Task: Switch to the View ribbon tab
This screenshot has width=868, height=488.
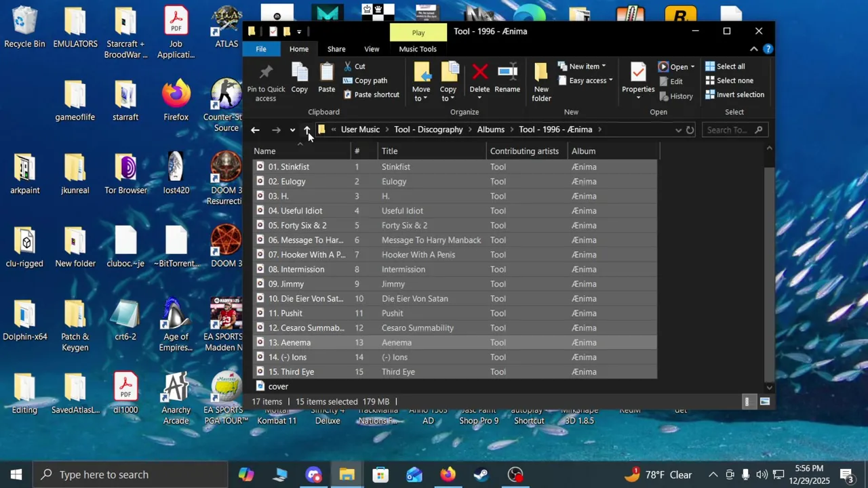Action: coord(372,49)
